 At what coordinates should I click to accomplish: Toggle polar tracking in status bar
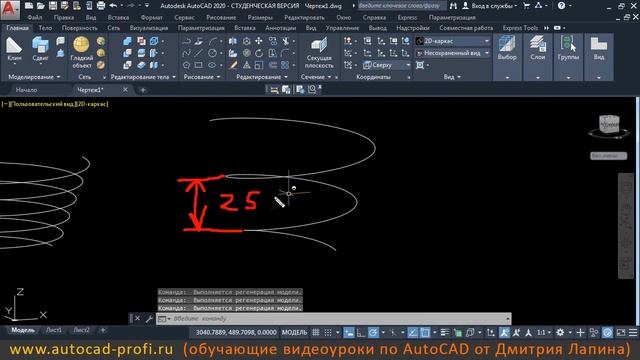coord(373,333)
